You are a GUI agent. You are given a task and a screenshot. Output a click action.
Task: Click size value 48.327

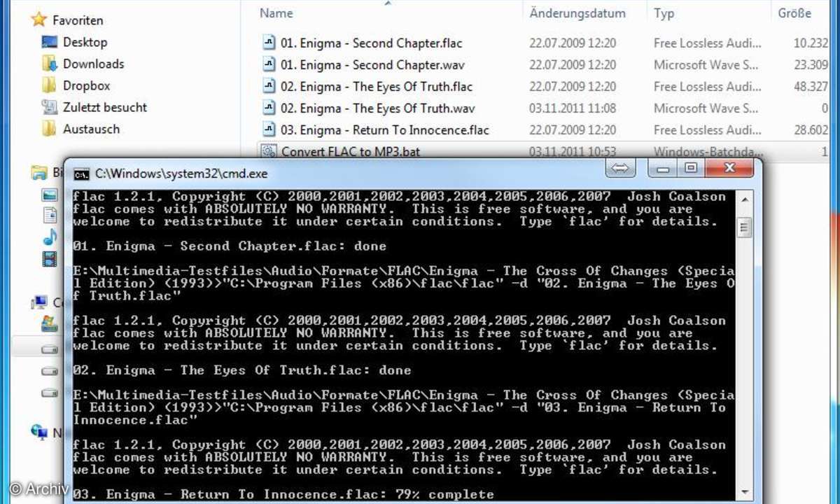coord(811,86)
